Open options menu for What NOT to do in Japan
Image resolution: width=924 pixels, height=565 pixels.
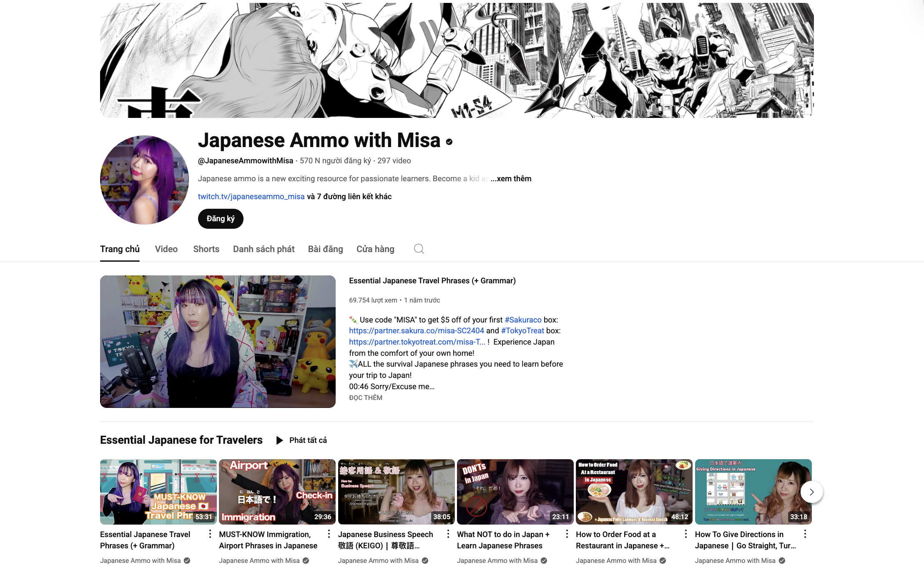[567, 534]
